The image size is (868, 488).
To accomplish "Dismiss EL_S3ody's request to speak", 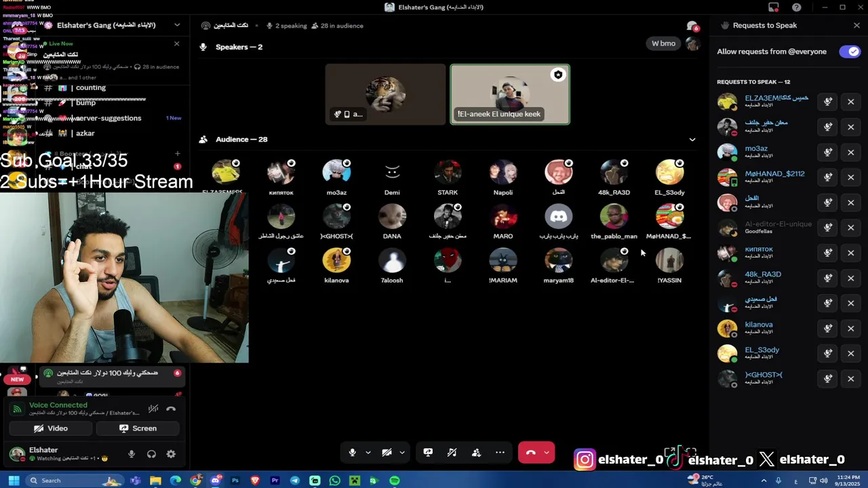I will (x=851, y=353).
